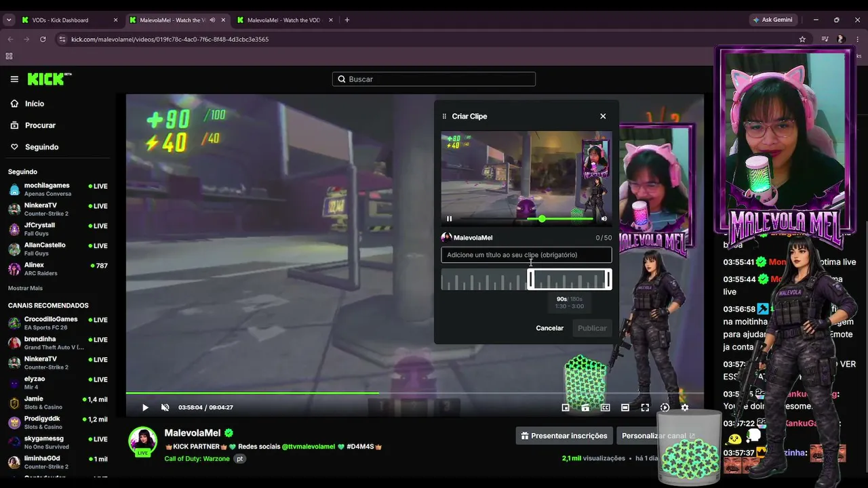
Task: Click skygamessg channel avatar
Action: (x=14, y=443)
